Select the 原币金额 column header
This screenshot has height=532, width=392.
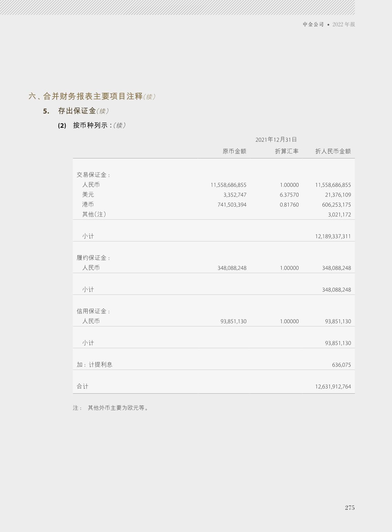click(x=234, y=151)
